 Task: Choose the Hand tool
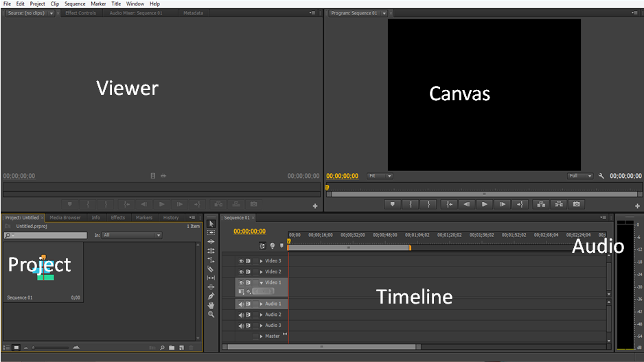pyautogui.click(x=211, y=304)
